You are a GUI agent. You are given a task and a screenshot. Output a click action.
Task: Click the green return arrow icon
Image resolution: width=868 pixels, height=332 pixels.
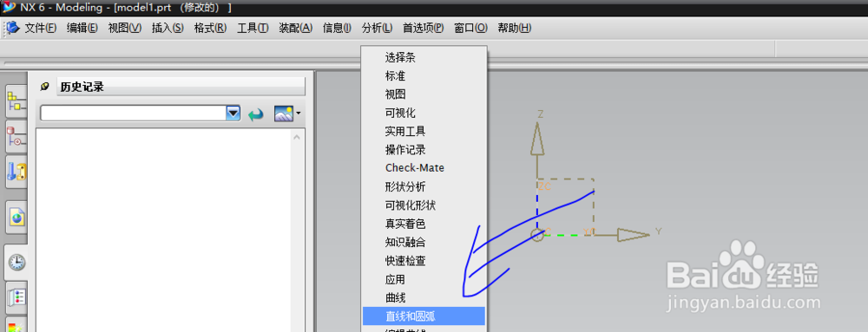(256, 114)
